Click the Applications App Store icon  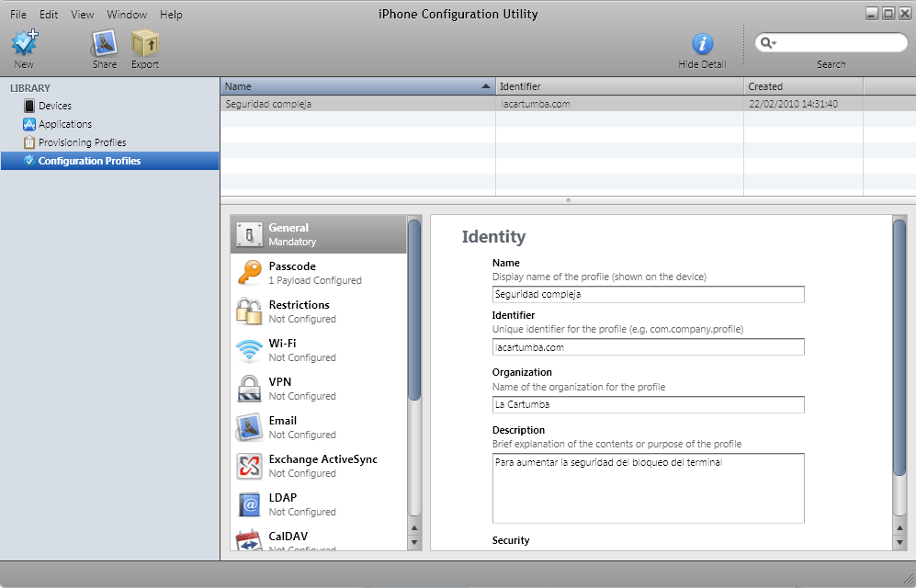29,124
